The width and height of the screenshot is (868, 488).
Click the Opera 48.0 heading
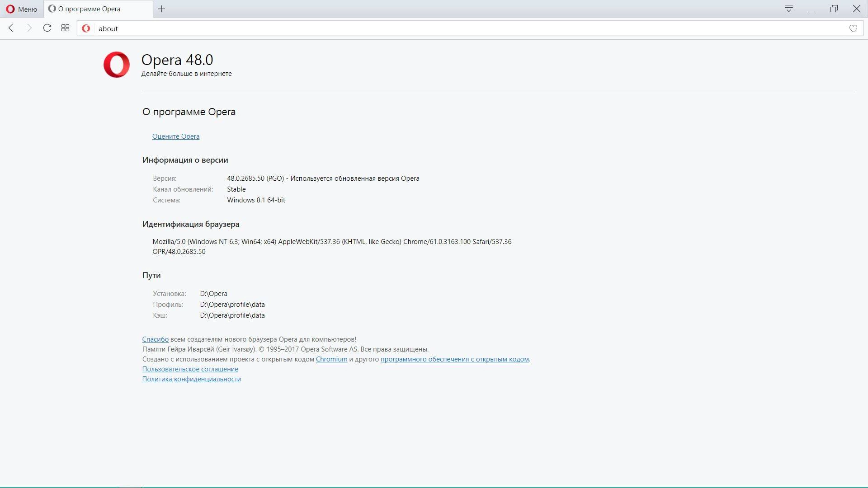(x=177, y=60)
